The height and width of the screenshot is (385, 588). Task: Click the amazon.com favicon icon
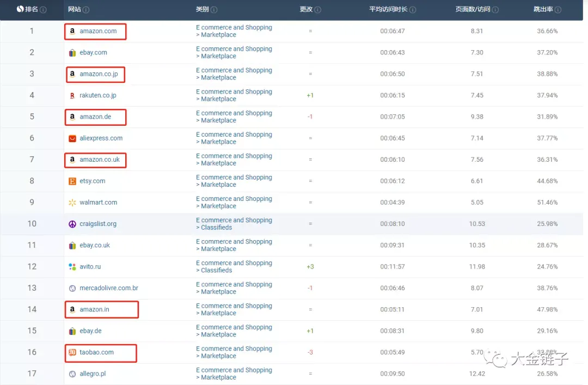click(72, 31)
